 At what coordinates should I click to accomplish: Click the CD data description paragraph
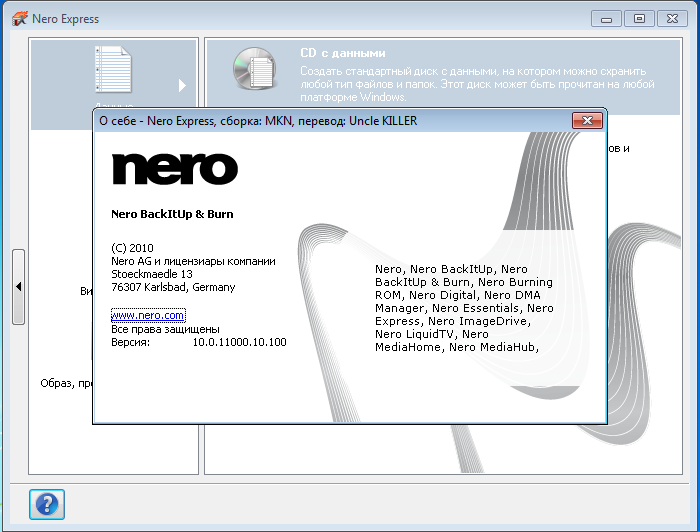tap(477, 84)
